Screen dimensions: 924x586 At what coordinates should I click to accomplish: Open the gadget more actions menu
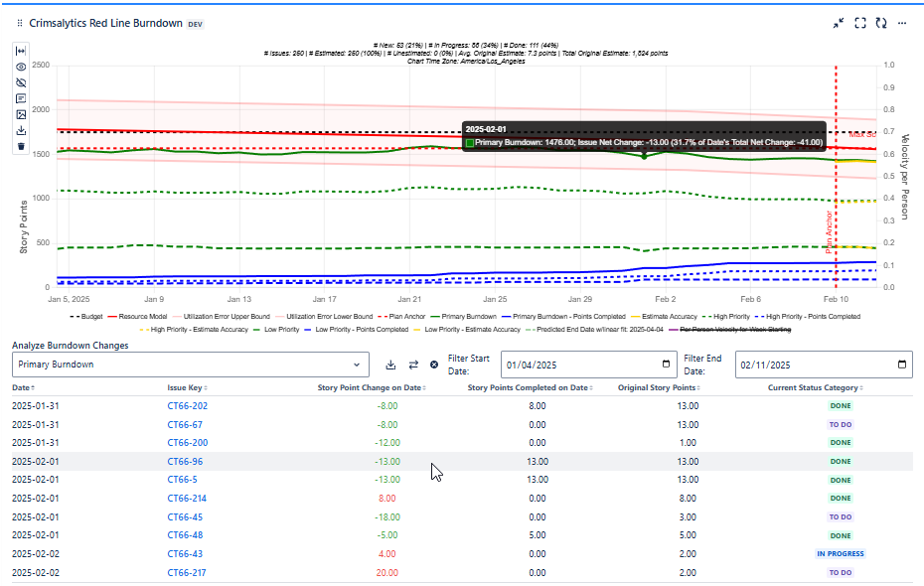coord(902,23)
